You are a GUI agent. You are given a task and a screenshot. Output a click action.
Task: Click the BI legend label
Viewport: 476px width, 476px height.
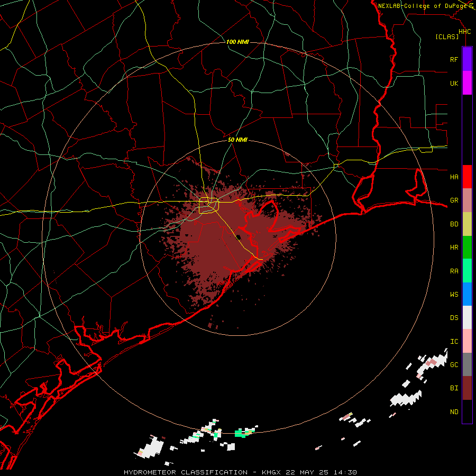454,388
